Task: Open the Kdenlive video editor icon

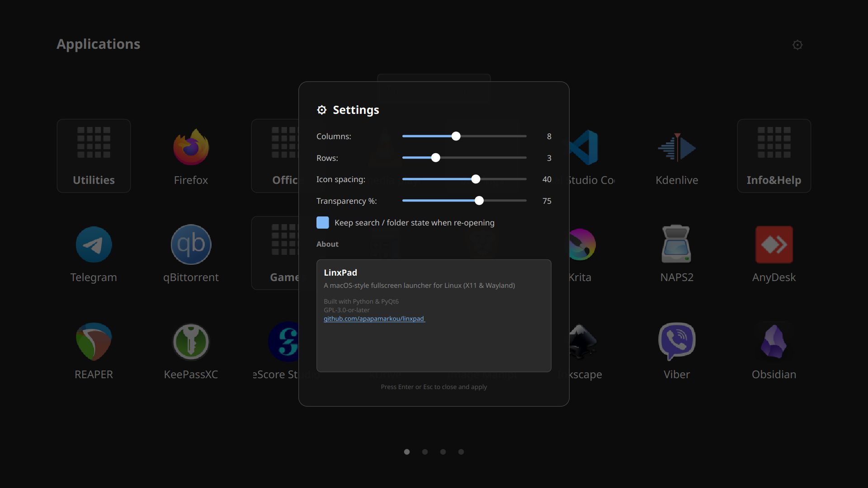Action: click(x=676, y=148)
